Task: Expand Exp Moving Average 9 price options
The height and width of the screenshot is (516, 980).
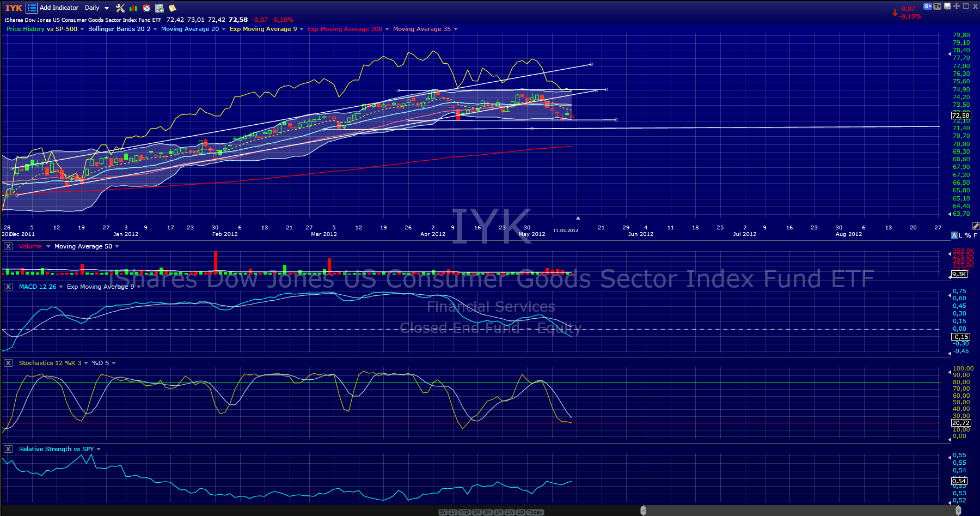Action: 302,29
